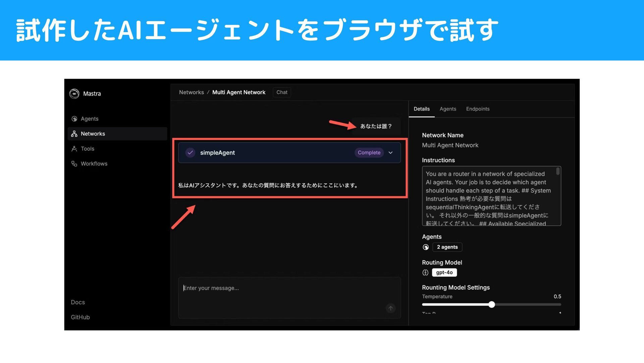Click the Networks sidebar icon
The width and height of the screenshot is (644, 363).
pos(74,134)
